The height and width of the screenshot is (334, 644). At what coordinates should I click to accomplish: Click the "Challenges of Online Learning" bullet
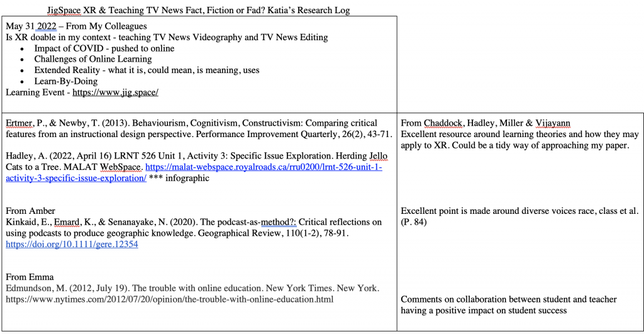pyautogui.click(x=93, y=59)
